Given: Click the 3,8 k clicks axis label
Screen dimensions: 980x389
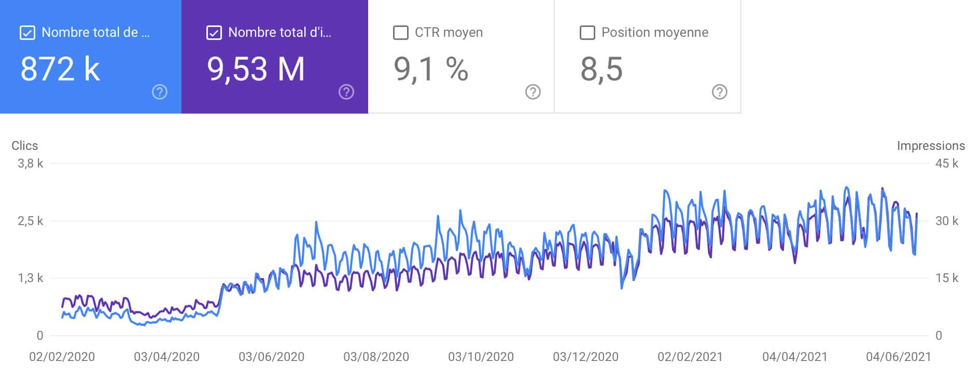Looking at the screenshot, I should [x=31, y=163].
